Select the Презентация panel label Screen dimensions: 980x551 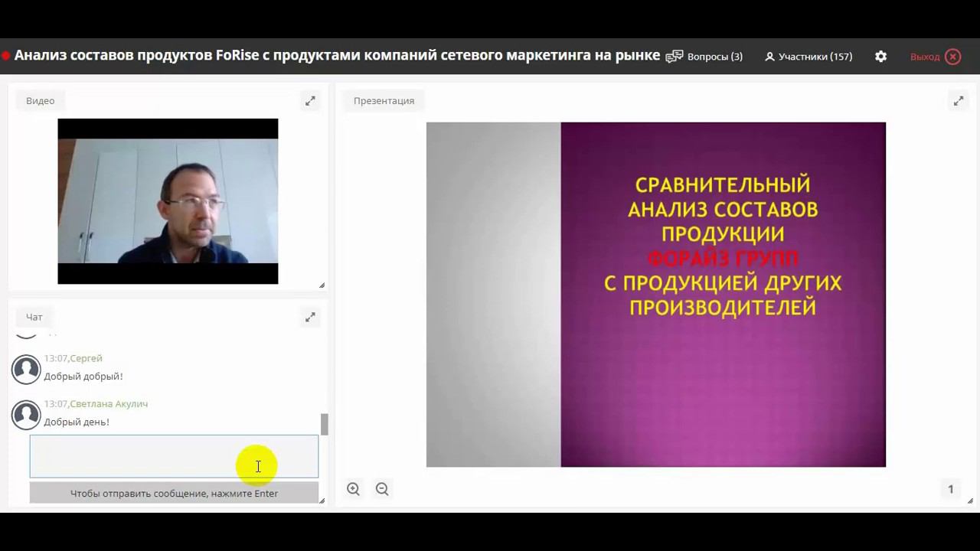[384, 101]
